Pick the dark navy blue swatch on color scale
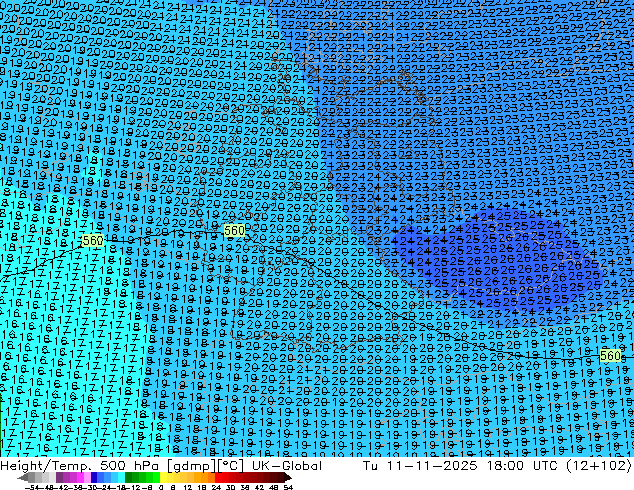 [94, 478]
